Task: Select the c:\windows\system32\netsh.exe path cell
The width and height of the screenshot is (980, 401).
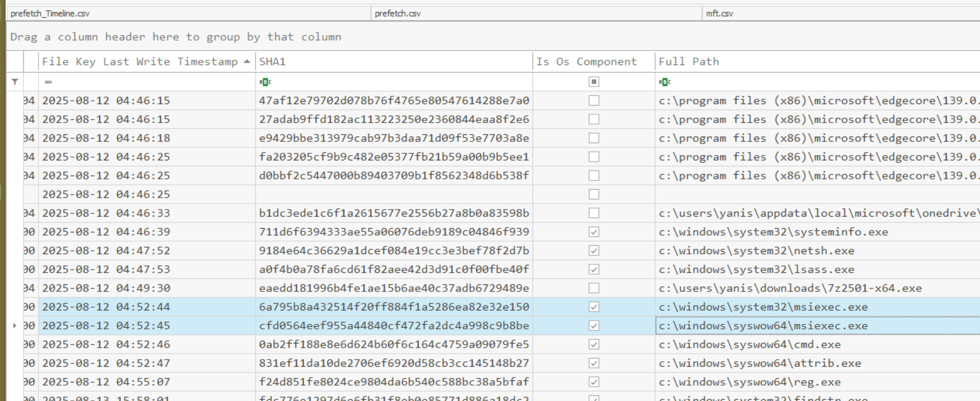Action: tap(818, 250)
